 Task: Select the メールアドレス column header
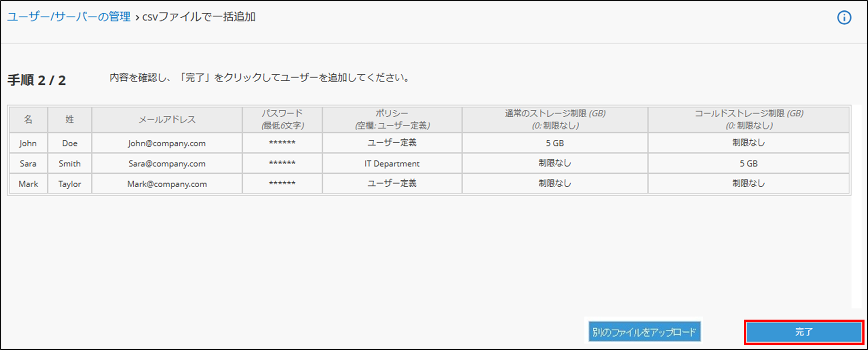pos(167,119)
